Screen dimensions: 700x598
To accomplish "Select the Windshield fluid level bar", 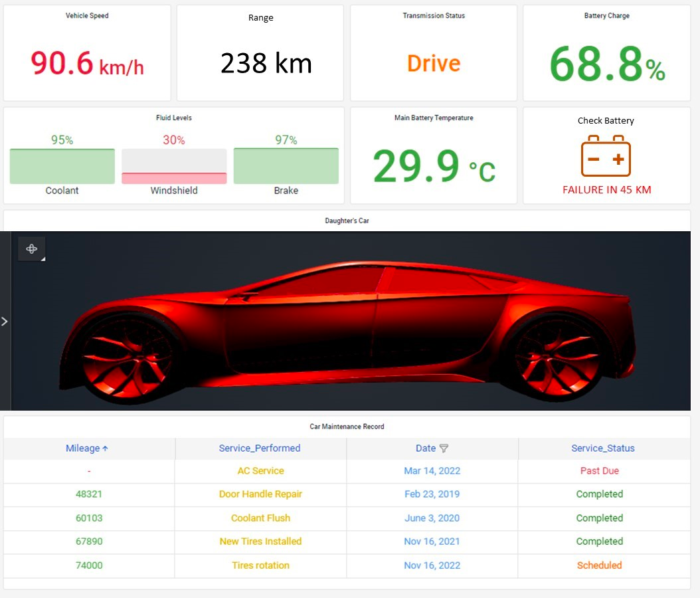I will click(174, 166).
